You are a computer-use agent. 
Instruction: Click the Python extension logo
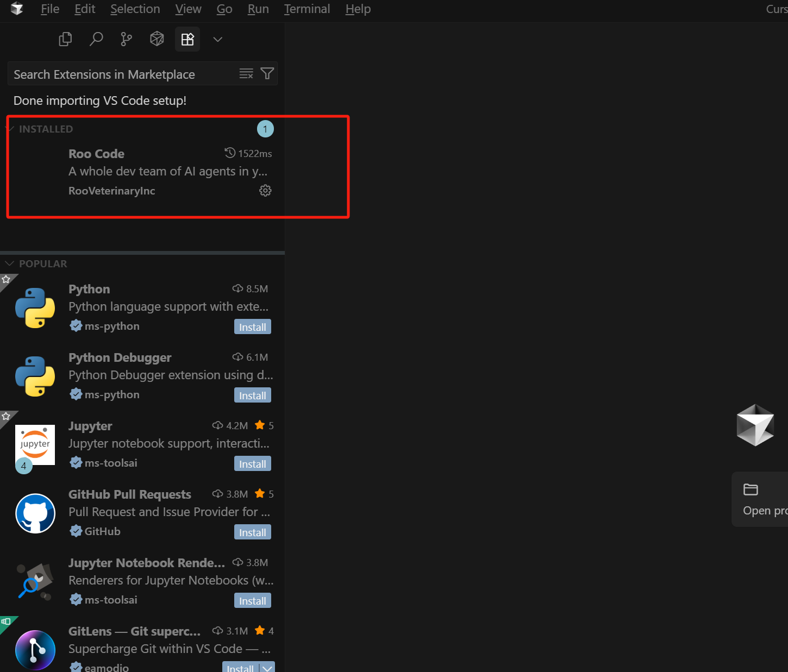point(35,308)
